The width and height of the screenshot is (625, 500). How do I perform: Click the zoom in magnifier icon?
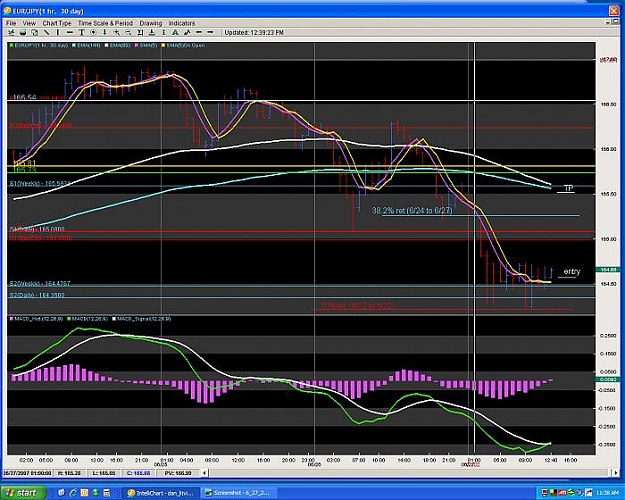117,32
